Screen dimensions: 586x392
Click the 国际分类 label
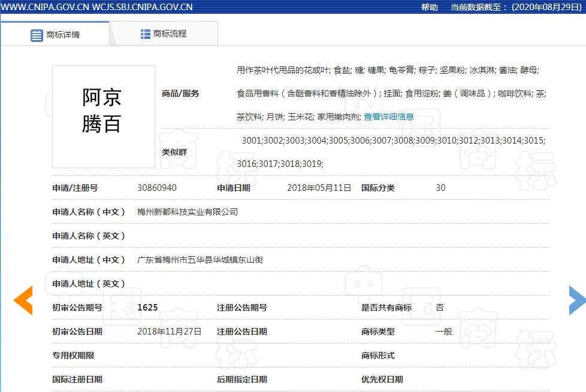tap(378, 188)
